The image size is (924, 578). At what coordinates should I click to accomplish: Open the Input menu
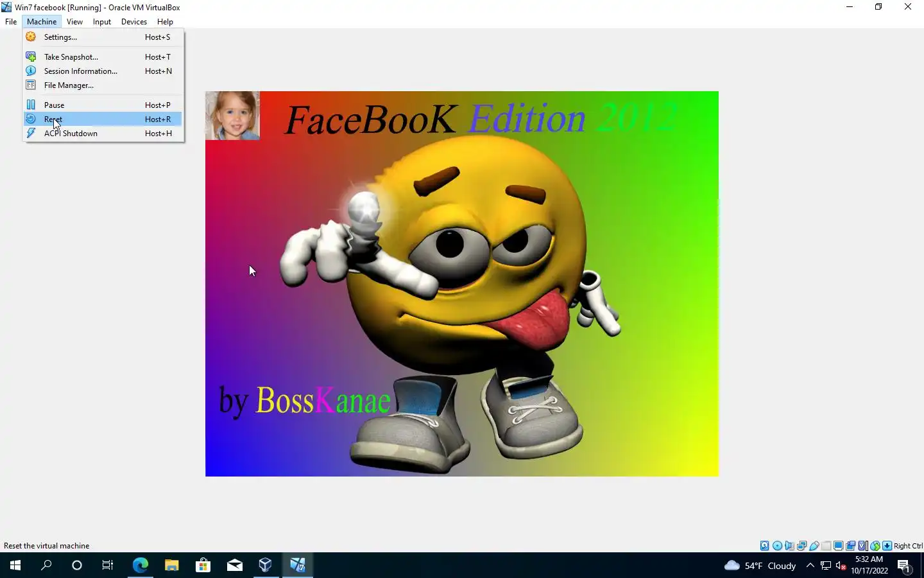[101, 21]
